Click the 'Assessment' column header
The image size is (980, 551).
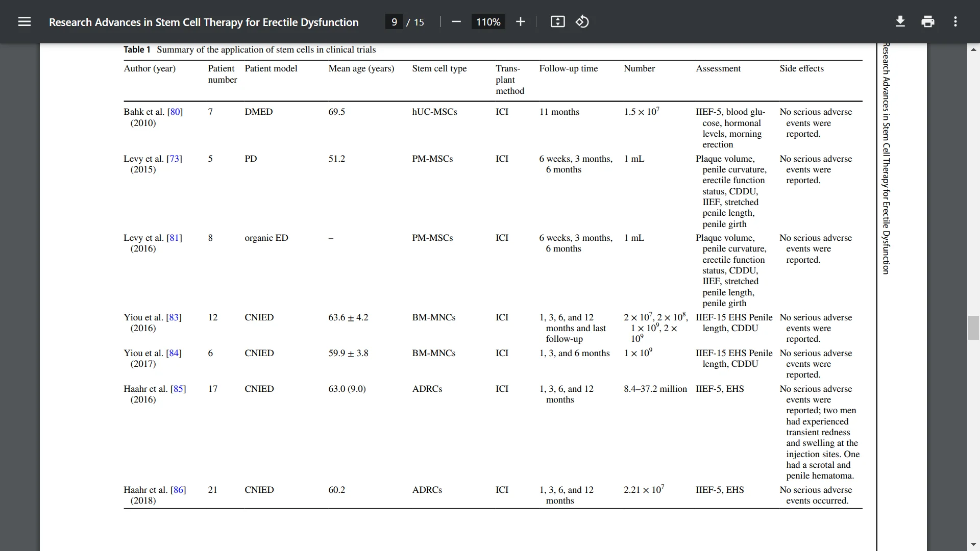pyautogui.click(x=718, y=68)
